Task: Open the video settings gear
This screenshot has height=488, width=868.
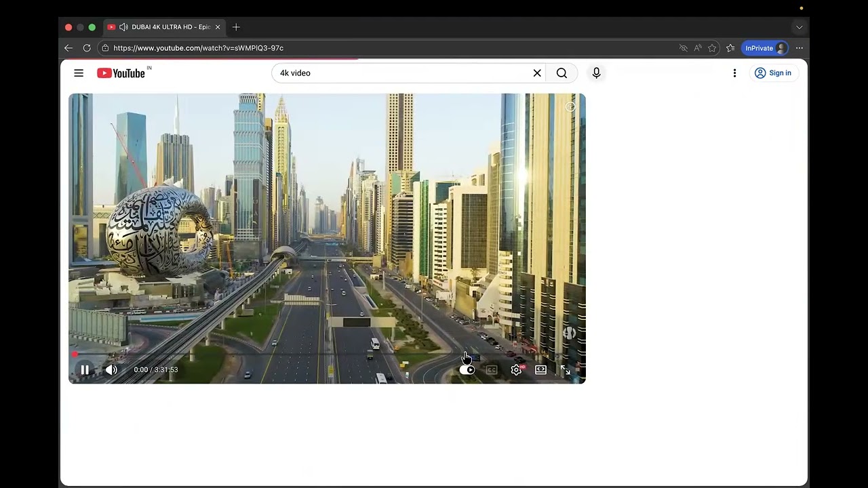Action: [516, 369]
